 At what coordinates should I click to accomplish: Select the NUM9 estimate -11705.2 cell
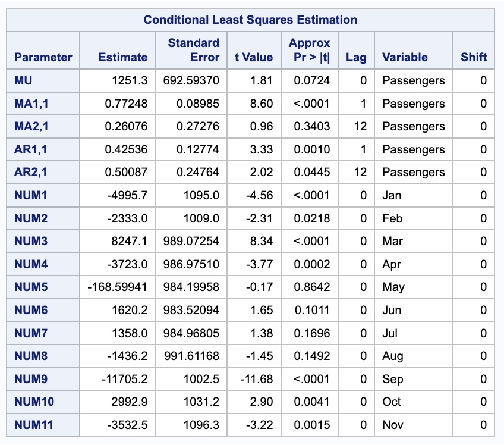pyautogui.click(x=124, y=379)
